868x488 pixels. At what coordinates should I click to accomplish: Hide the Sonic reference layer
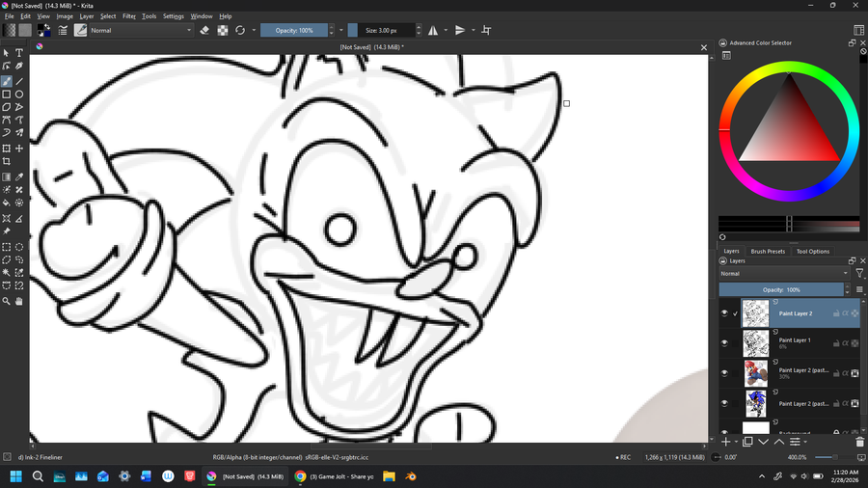(x=724, y=403)
